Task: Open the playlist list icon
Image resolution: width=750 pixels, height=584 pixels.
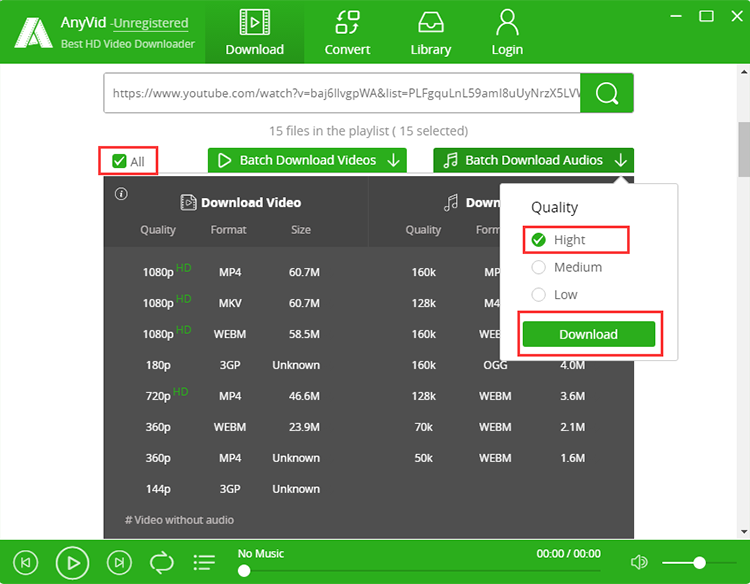Action: pyautogui.click(x=204, y=562)
